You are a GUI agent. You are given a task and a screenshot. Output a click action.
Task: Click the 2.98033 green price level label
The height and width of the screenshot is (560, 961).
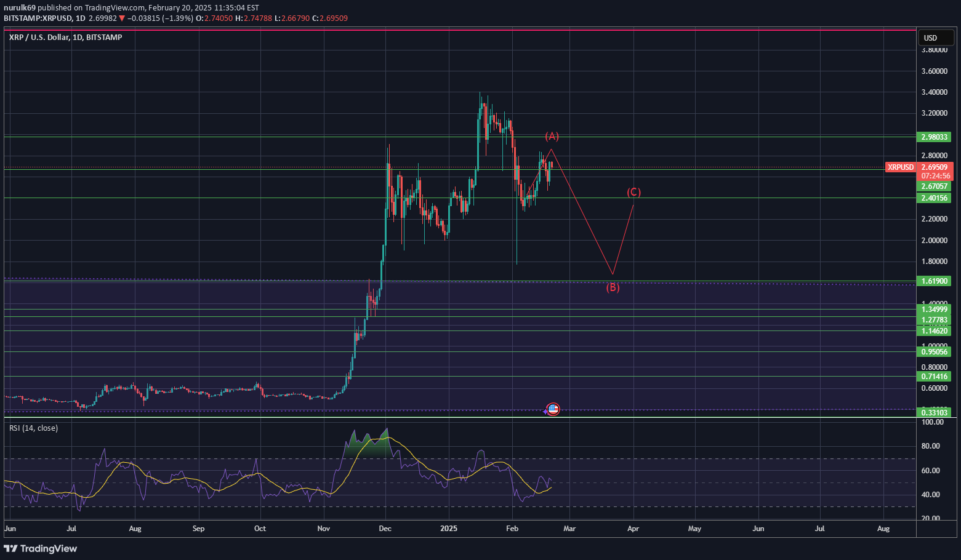click(x=935, y=137)
